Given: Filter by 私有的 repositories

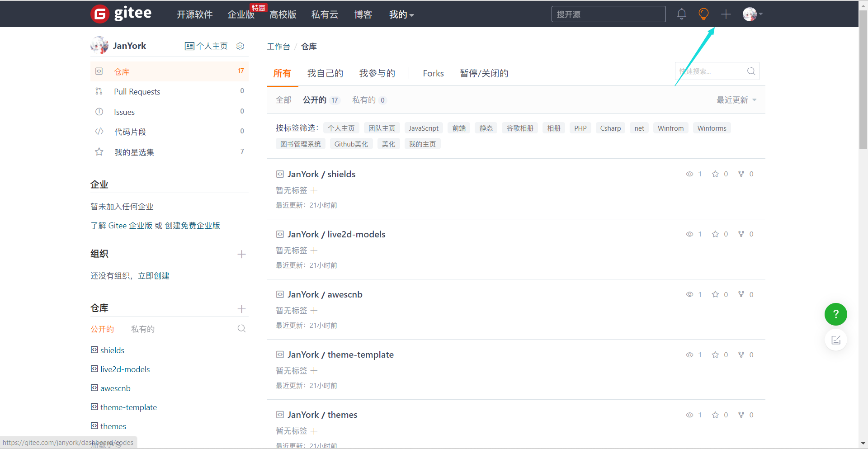Looking at the screenshot, I should coord(369,100).
